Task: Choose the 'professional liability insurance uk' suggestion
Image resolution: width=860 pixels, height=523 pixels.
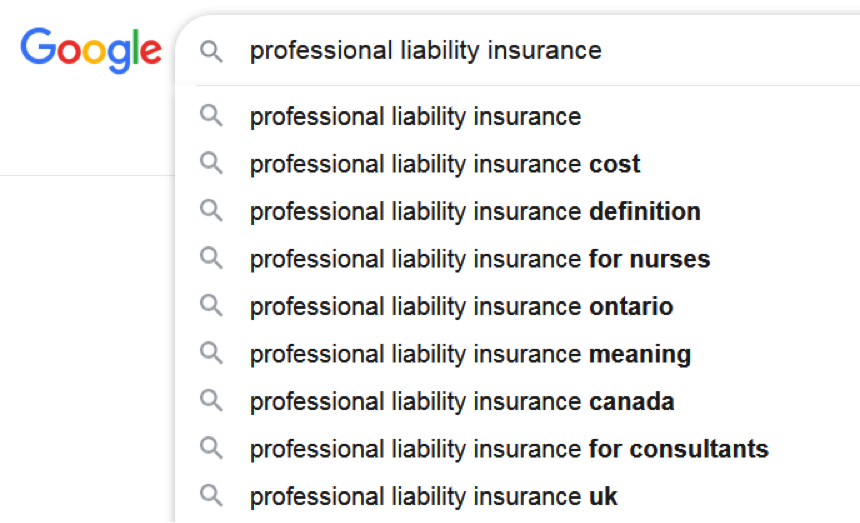Action: 434,496
